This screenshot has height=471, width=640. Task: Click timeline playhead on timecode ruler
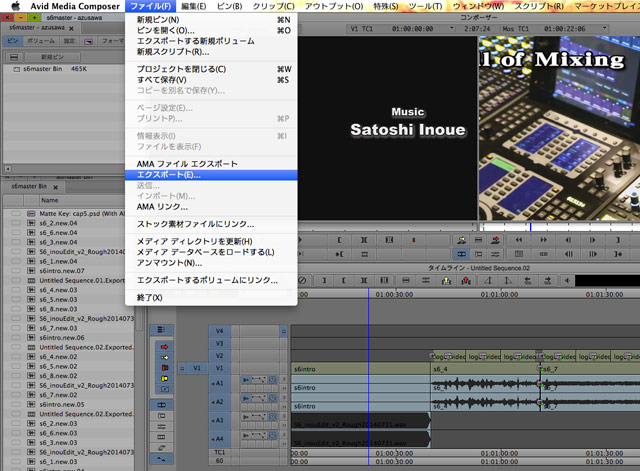tap(369, 294)
